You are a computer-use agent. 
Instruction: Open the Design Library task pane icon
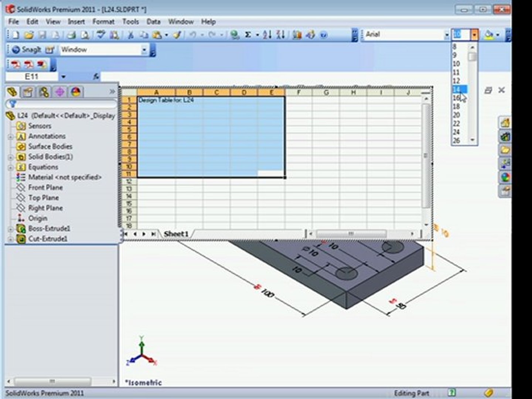[x=505, y=136]
